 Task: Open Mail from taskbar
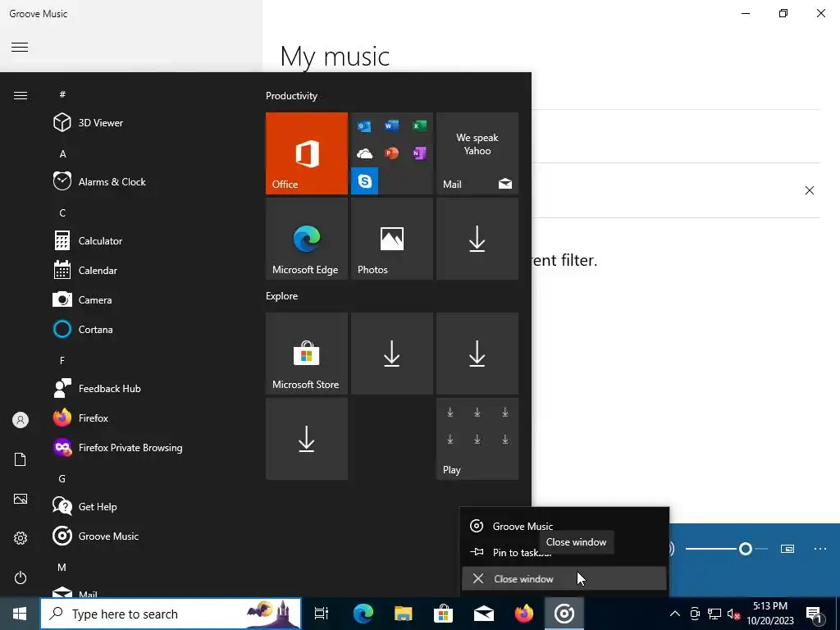(484, 614)
